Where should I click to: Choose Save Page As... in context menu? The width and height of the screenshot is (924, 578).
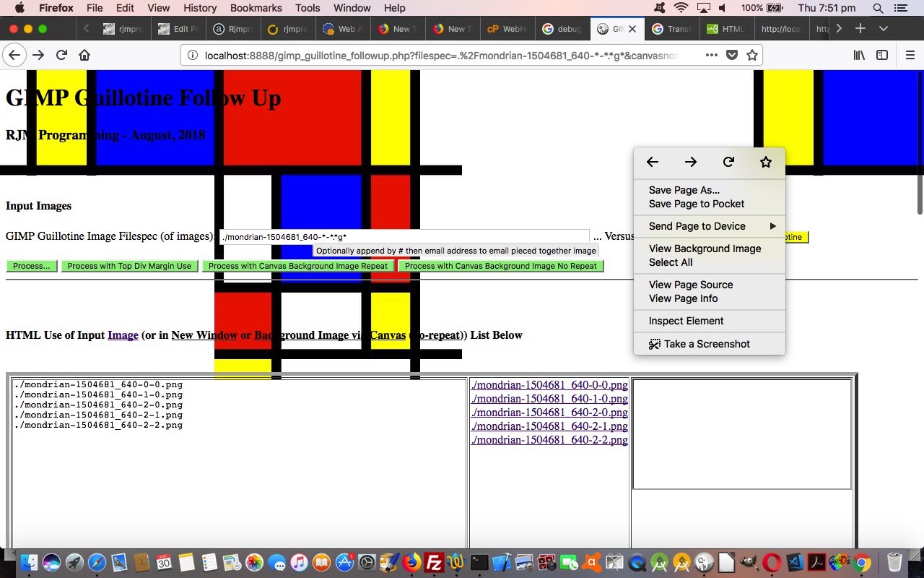coord(709,190)
